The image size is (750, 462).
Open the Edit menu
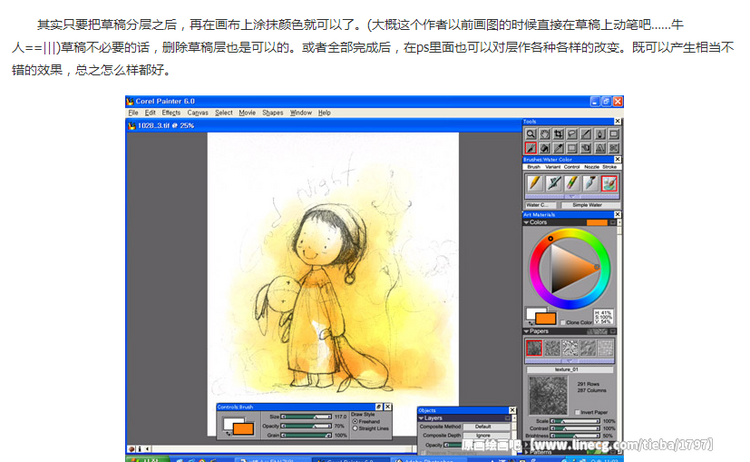(x=150, y=113)
